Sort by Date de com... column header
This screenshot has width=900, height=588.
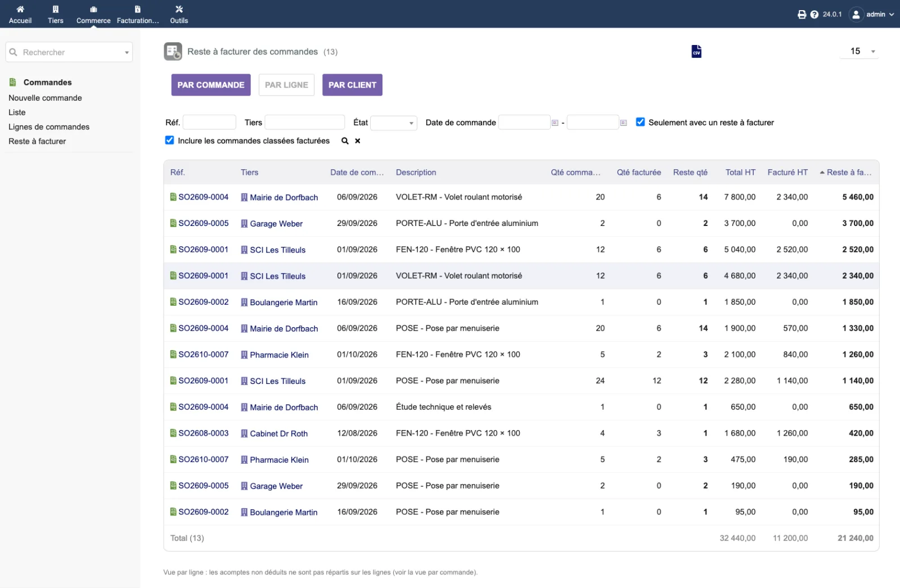[357, 173]
